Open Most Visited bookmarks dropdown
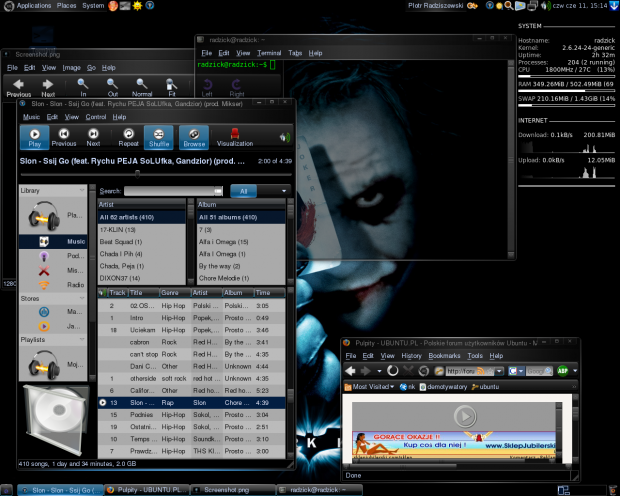 click(x=369, y=387)
